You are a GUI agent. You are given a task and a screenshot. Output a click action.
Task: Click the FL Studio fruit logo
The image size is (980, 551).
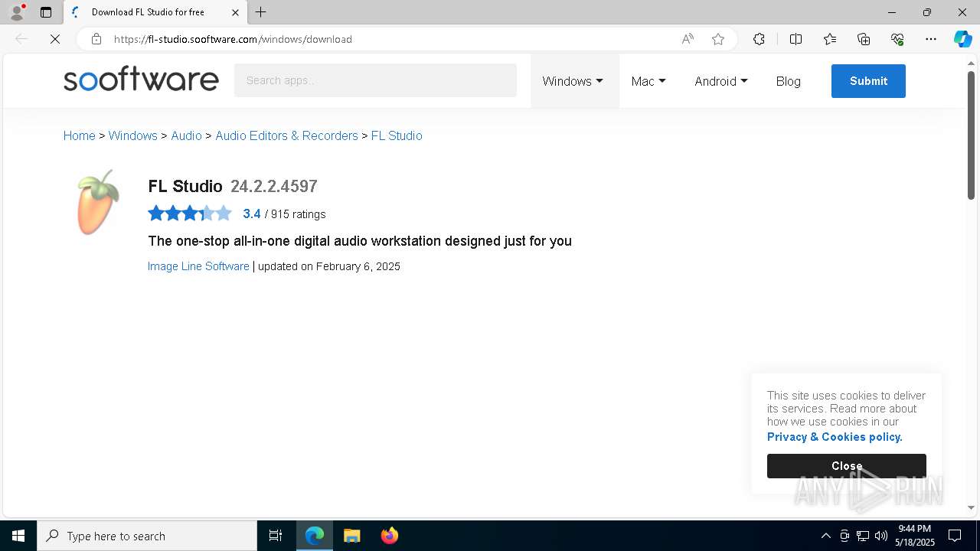click(97, 202)
